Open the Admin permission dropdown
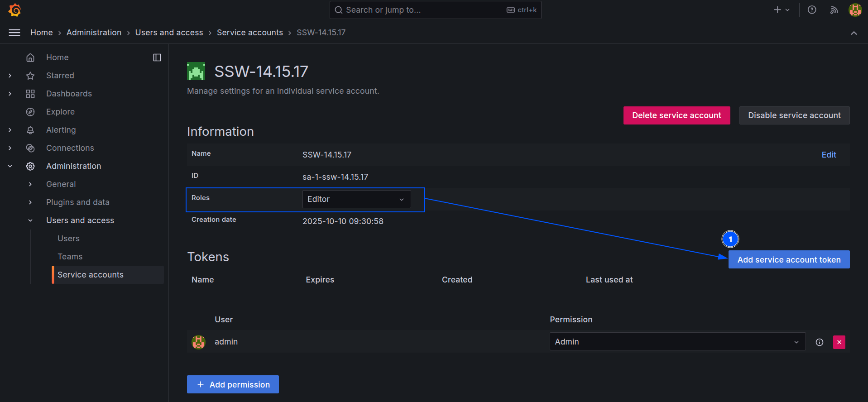The image size is (868, 402). [677, 342]
